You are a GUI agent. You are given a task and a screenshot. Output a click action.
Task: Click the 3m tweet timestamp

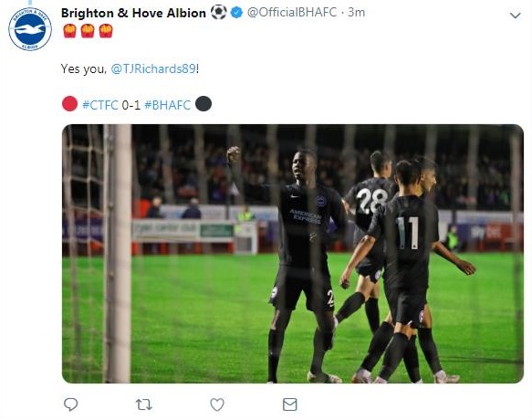pyautogui.click(x=357, y=13)
